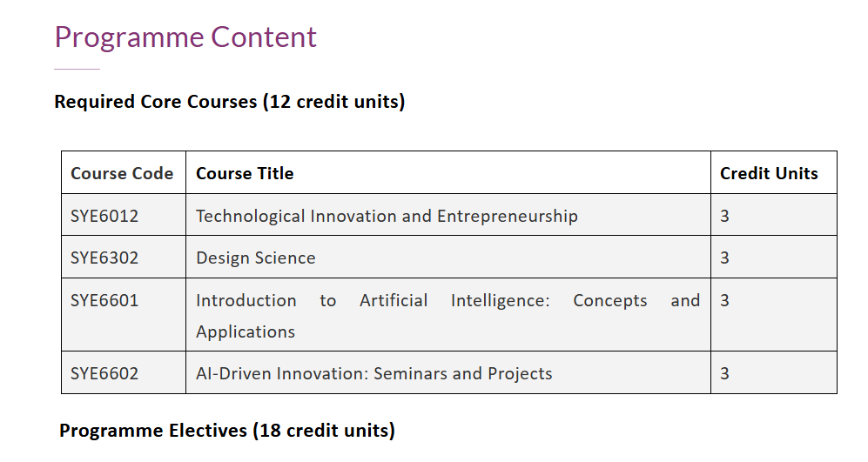
Task: Click the Programme Electives heading text
Action: [227, 431]
